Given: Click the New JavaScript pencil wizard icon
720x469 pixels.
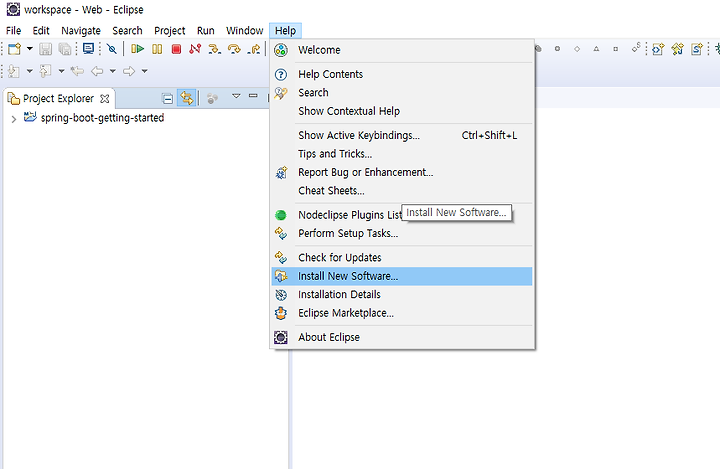Looking at the screenshot, I should click(x=678, y=49).
